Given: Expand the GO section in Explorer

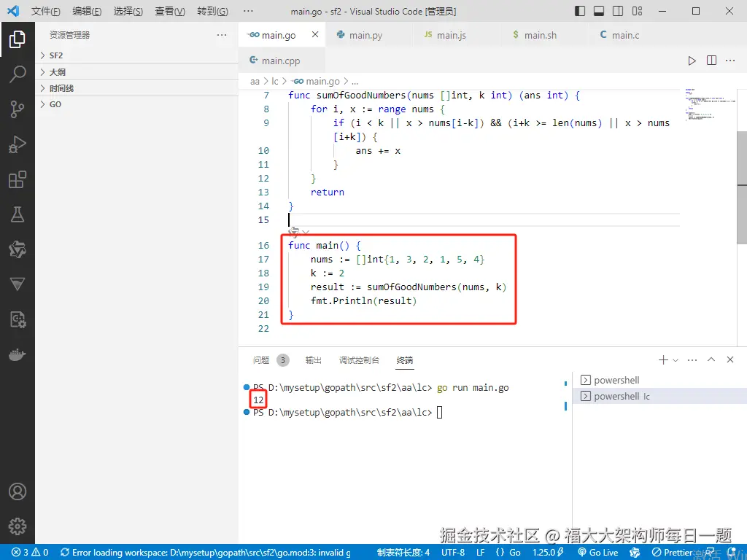Looking at the screenshot, I should tap(136, 104).
